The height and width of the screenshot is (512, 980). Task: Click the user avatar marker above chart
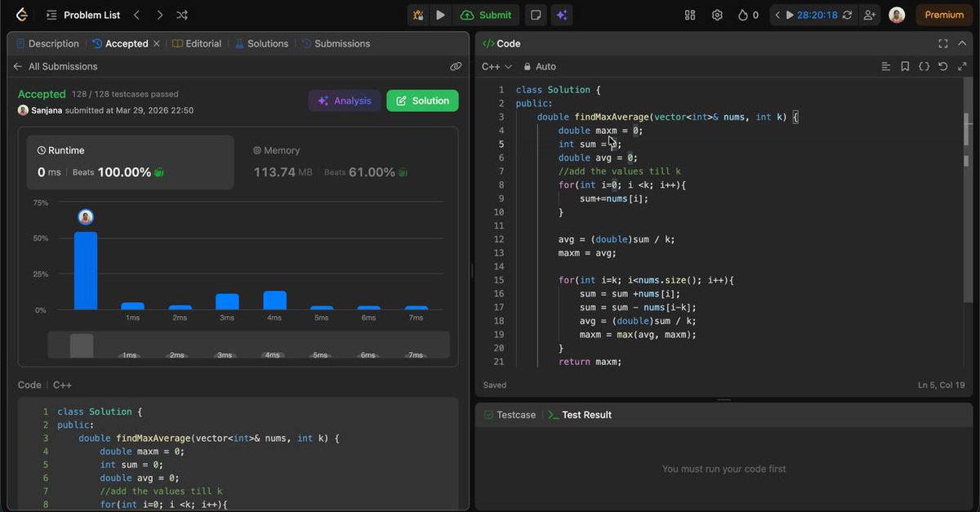point(86,216)
